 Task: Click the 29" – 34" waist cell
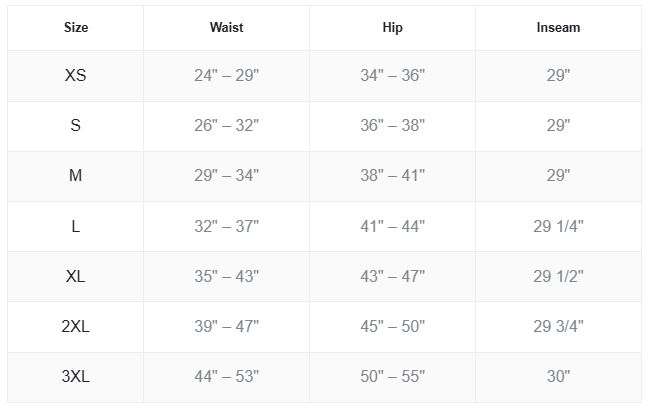tap(226, 176)
